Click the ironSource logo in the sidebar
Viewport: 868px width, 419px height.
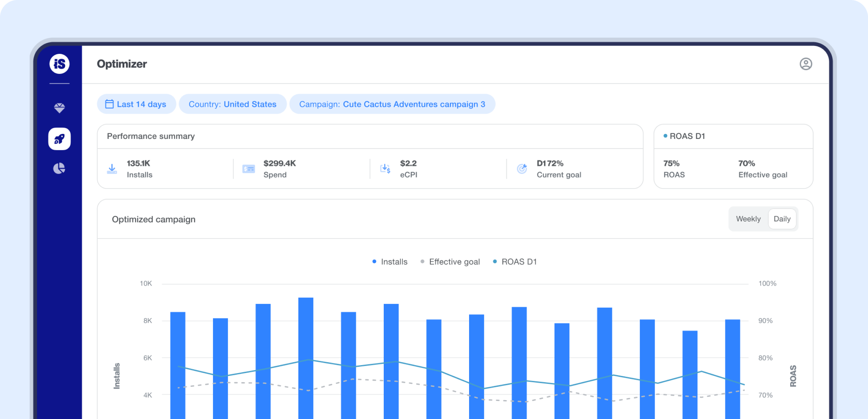tap(59, 64)
